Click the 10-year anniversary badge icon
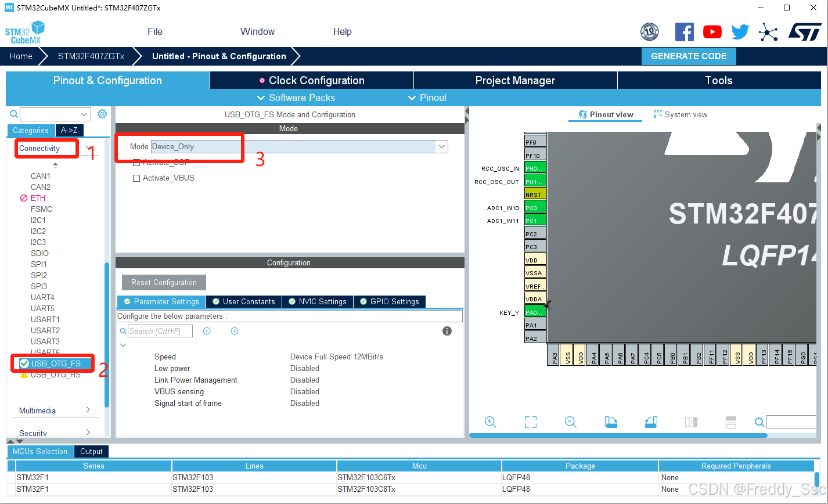828x504 pixels. (x=650, y=32)
